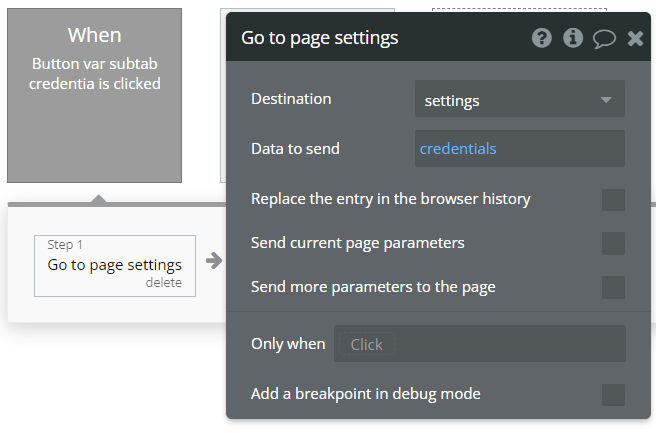
Task: Select the When button clicked event block
Action: 95,95
